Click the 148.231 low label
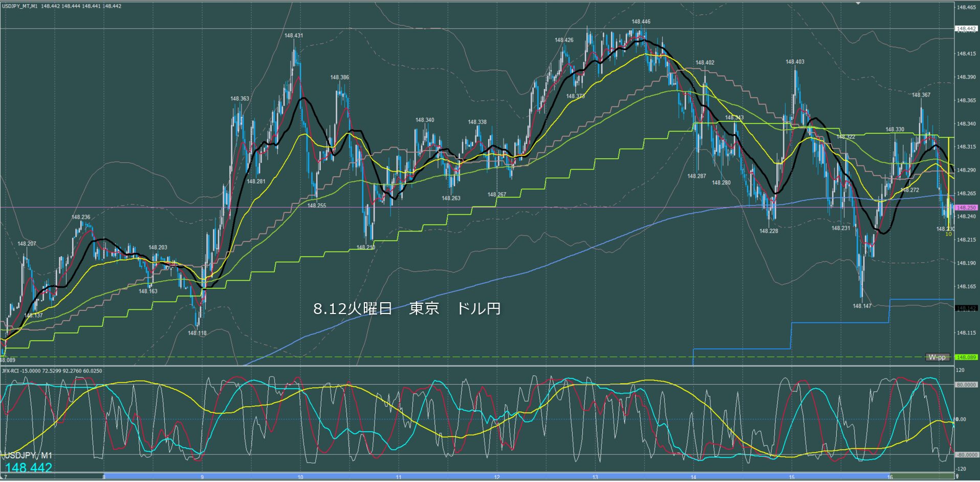This screenshot has width=980, height=482. pos(841,228)
